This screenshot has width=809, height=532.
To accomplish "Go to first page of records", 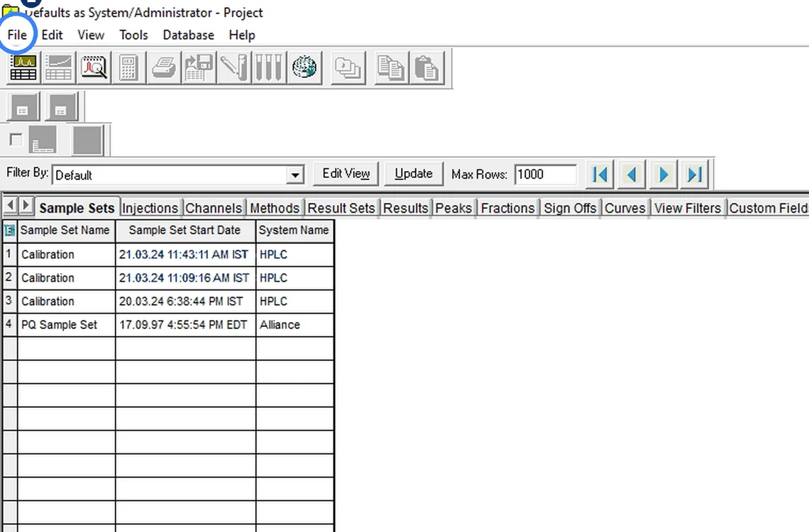I will (600, 174).
